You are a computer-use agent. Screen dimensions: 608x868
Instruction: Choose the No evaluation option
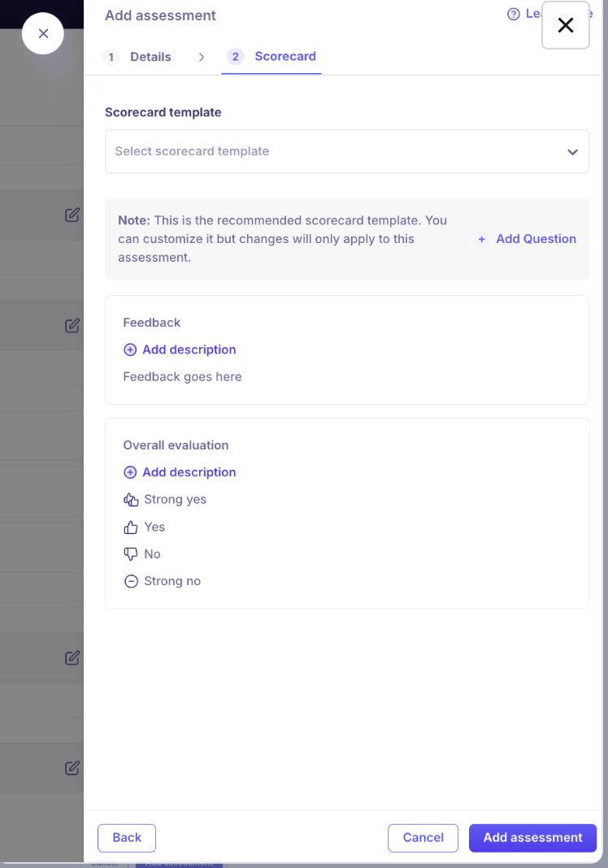tap(142, 554)
